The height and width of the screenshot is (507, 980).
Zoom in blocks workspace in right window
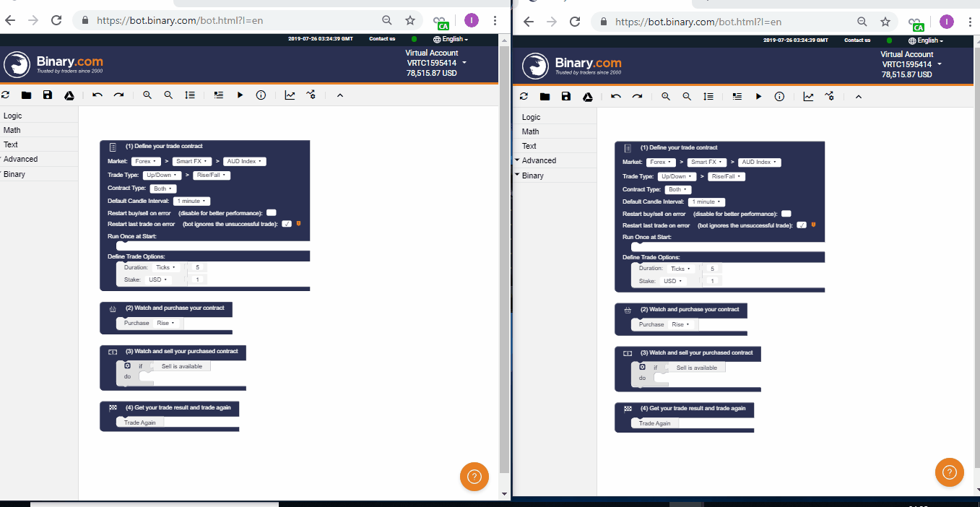coord(666,97)
